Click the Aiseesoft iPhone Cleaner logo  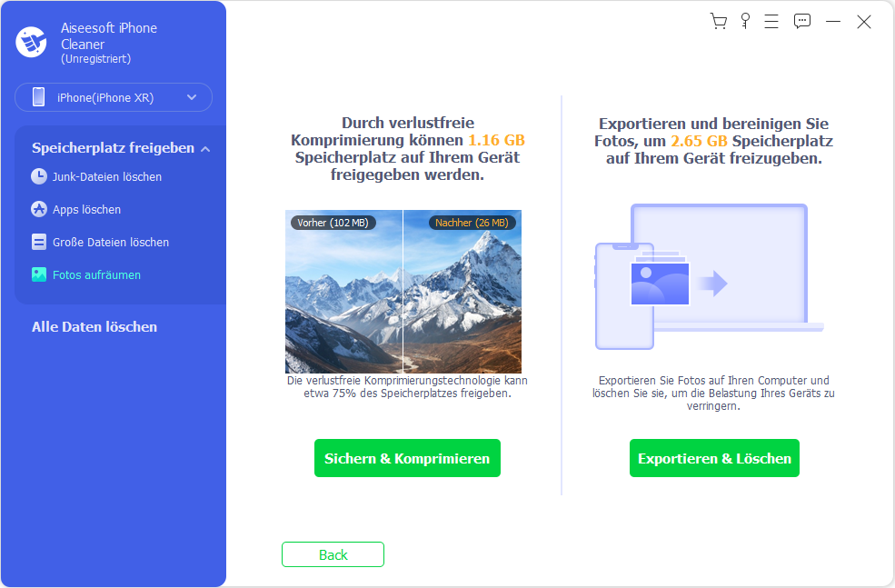31,42
